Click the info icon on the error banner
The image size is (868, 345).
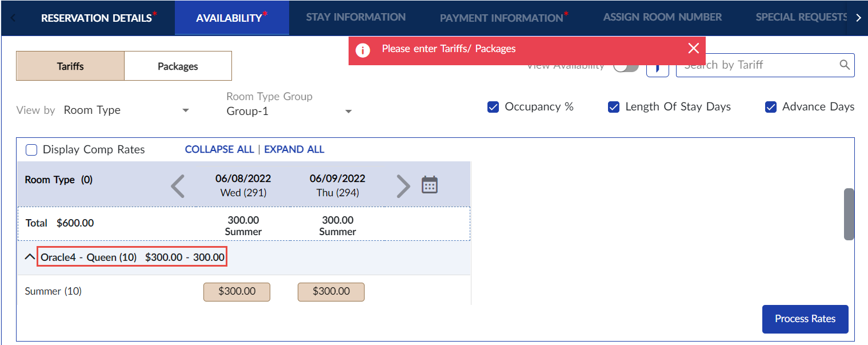[363, 50]
